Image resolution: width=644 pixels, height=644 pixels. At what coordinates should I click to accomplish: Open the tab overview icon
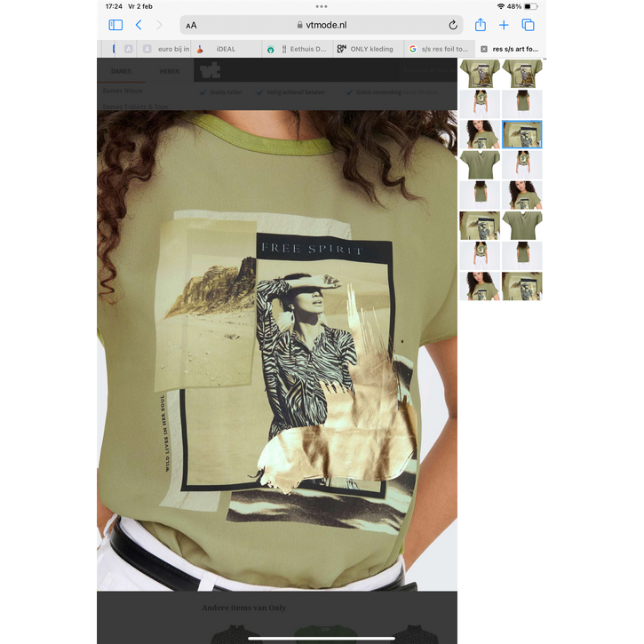click(528, 25)
